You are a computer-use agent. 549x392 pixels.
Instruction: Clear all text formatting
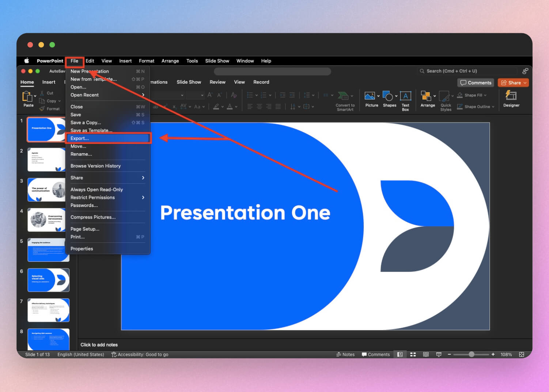(x=234, y=95)
